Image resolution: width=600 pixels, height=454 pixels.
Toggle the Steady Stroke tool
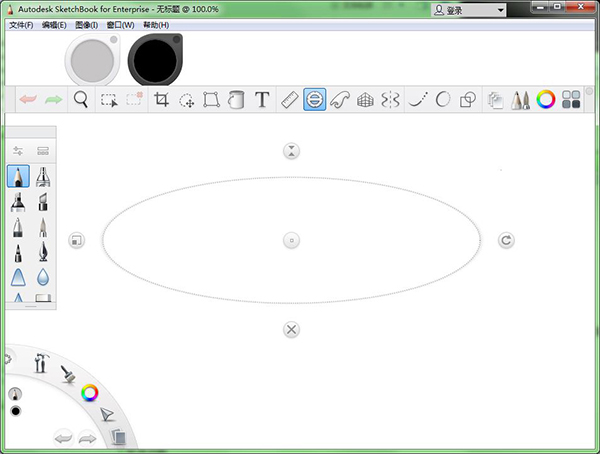coord(418,100)
